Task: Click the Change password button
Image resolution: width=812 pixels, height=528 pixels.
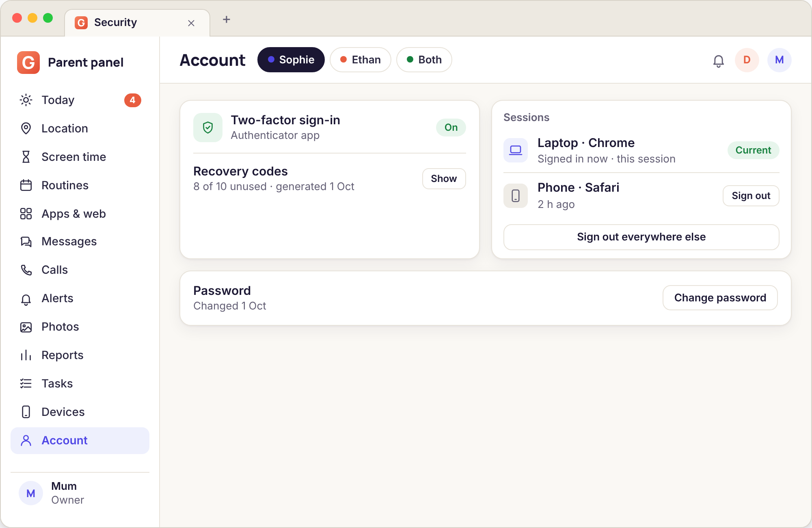Action: [x=720, y=298]
